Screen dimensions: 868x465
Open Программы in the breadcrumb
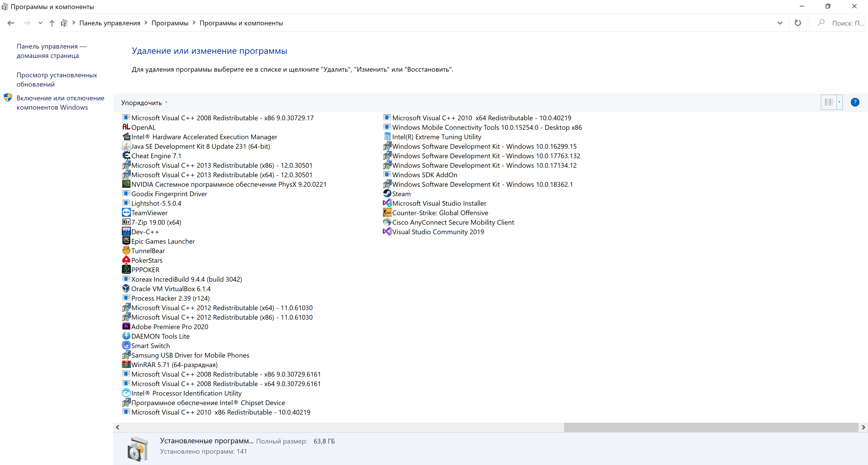[x=170, y=23]
